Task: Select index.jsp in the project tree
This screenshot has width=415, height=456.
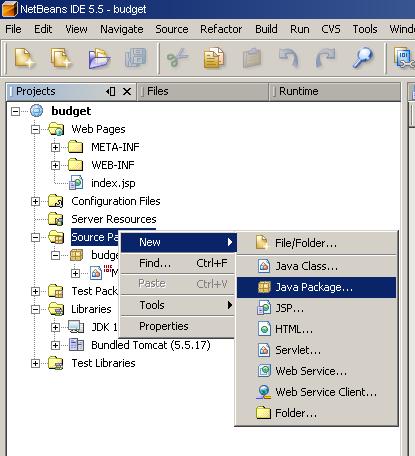Action: pyautogui.click(x=113, y=183)
